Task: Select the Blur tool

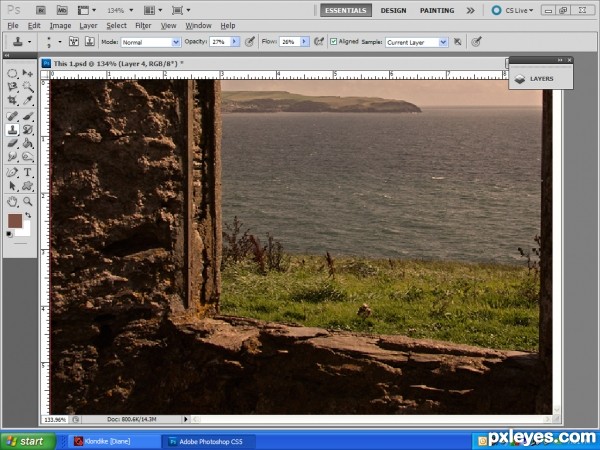Action: [x=12, y=157]
